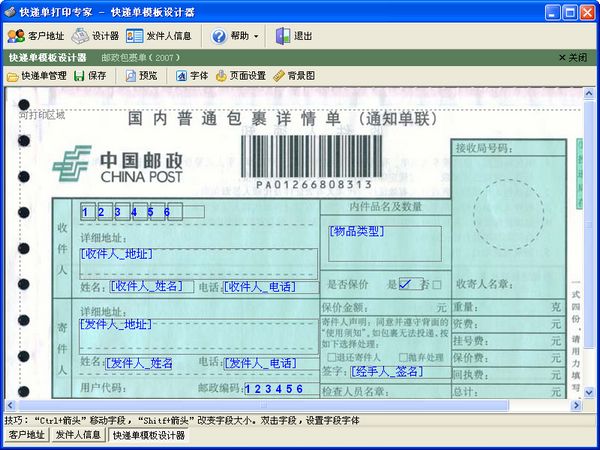Image resolution: width=600 pixels, height=450 pixels.
Task: Click the 接收局号码 label
Action: coord(484,148)
